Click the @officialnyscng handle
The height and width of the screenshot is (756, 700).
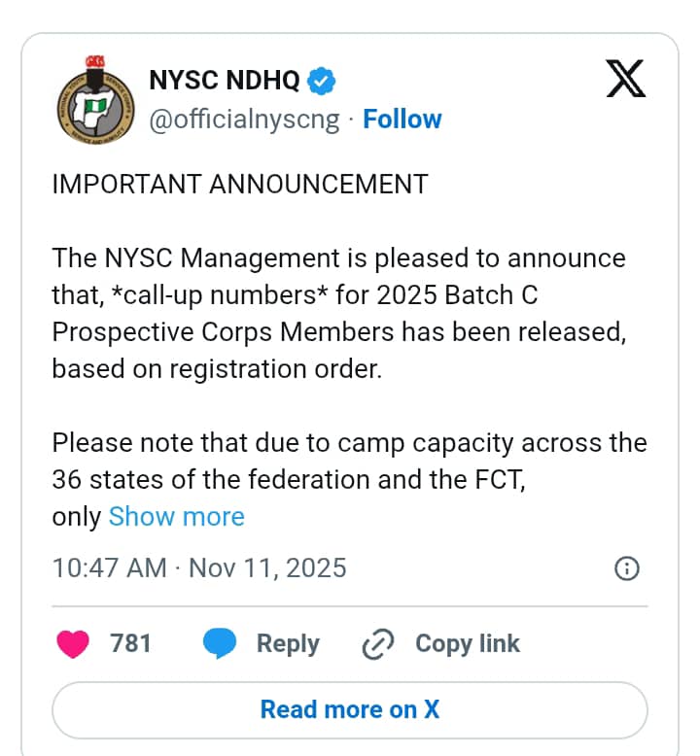[x=244, y=120]
